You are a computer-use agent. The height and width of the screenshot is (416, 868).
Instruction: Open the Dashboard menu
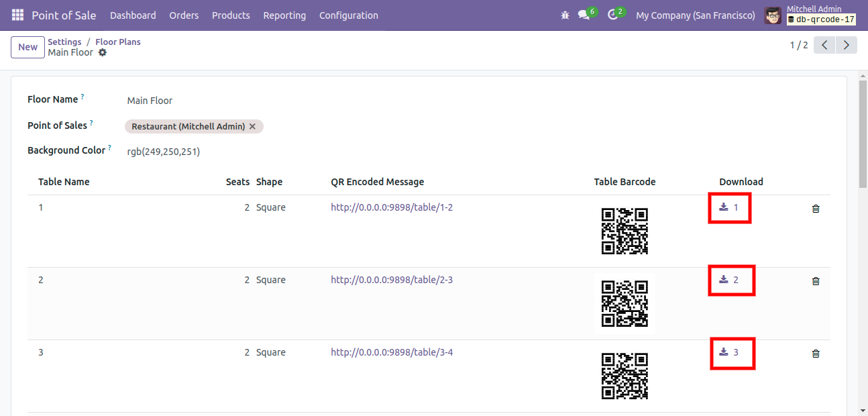pos(133,15)
